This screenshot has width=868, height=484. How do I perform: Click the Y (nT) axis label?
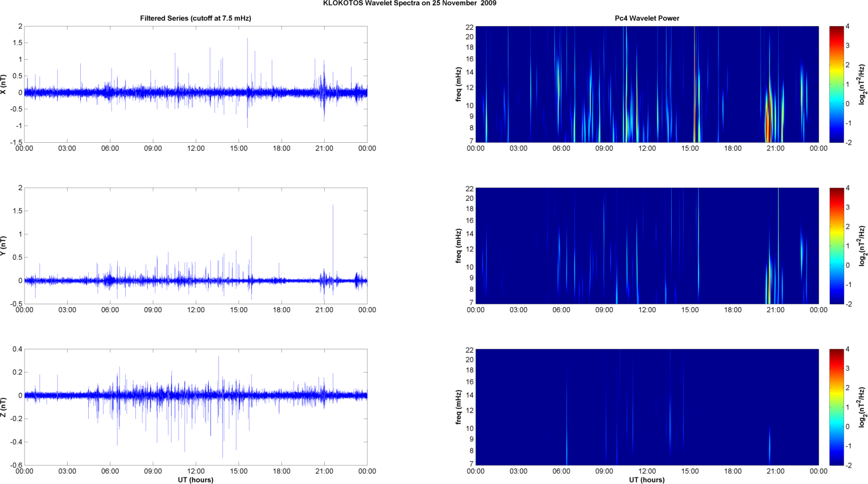coord(4,246)
